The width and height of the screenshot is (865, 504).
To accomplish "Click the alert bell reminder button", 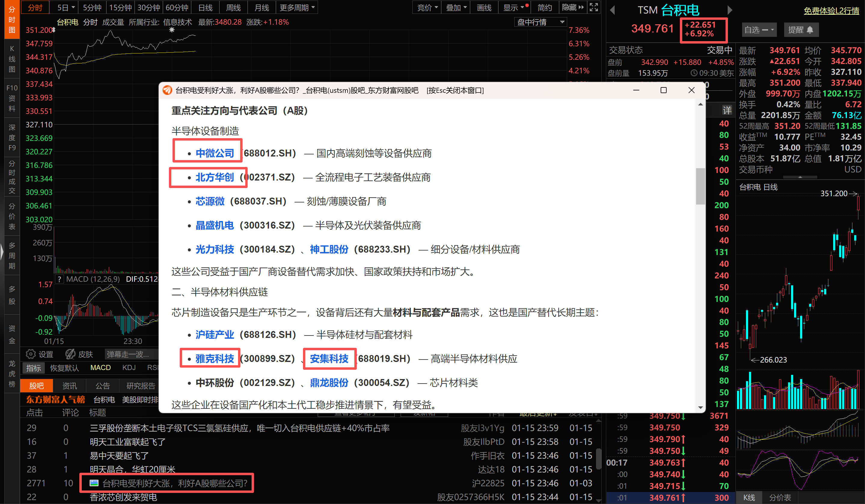I will [x=801, y=30].
